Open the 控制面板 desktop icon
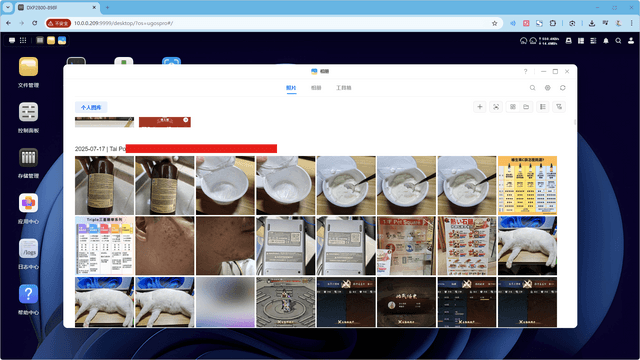Screen dimensions: 640x360 pos(28,112)
